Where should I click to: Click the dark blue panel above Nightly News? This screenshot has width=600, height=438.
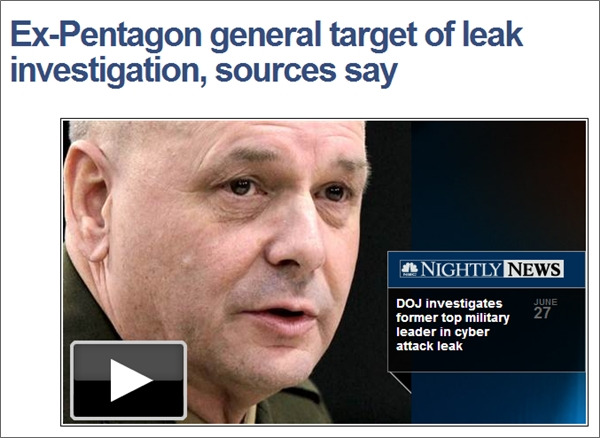[x=498, y=186]
